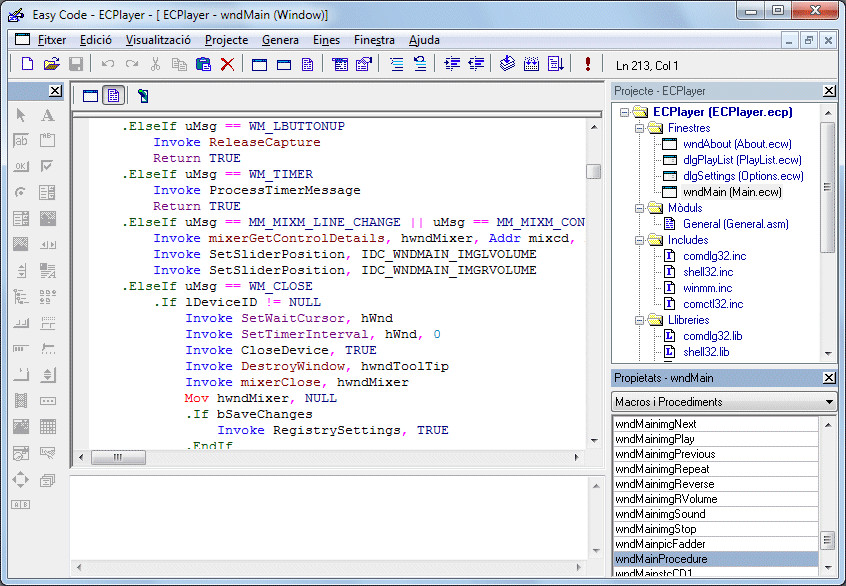Close the Propietats - wndMain panel
846x586 pixels.
(x=829, y=378)
